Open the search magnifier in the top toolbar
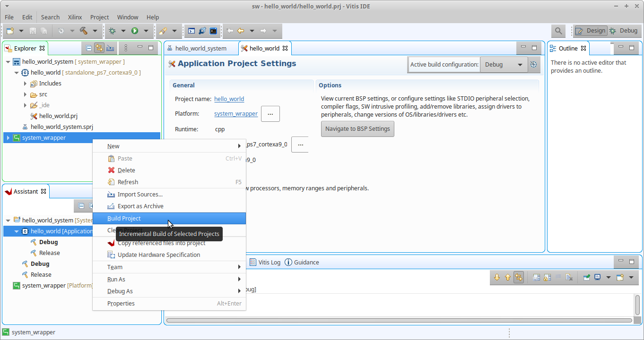 click(558, 31)
